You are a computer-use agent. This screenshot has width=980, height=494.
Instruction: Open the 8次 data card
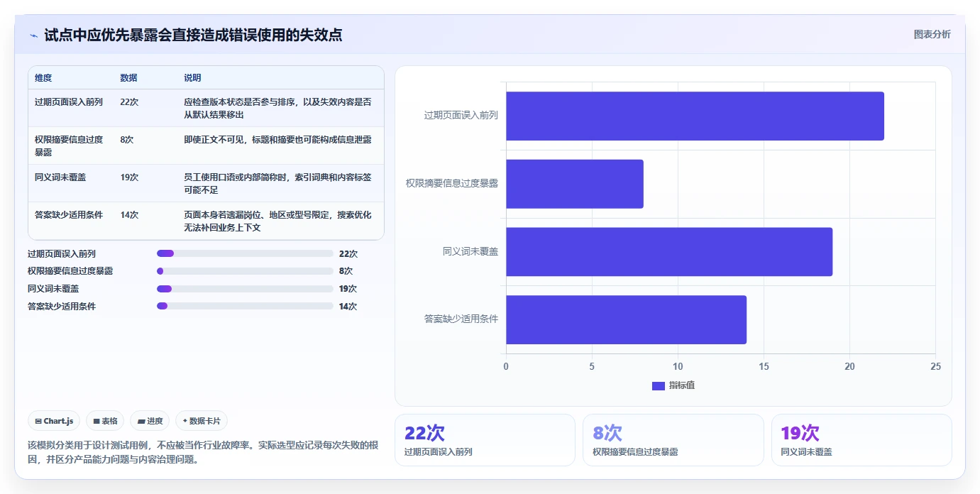673,440
